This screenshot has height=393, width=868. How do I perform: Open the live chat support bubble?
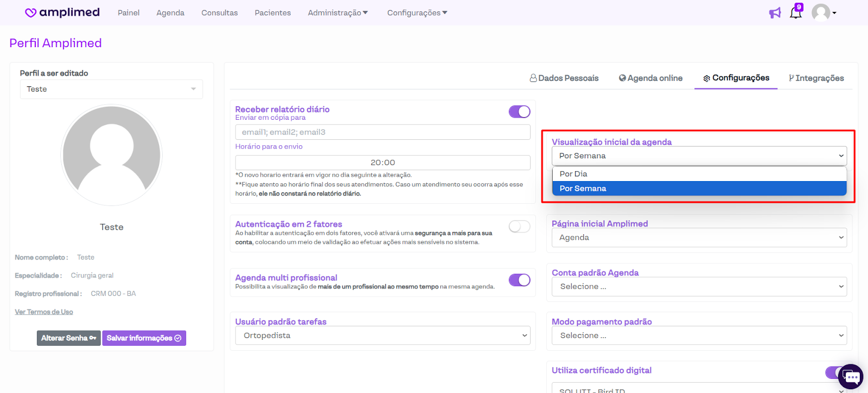[x=850, y=377]
